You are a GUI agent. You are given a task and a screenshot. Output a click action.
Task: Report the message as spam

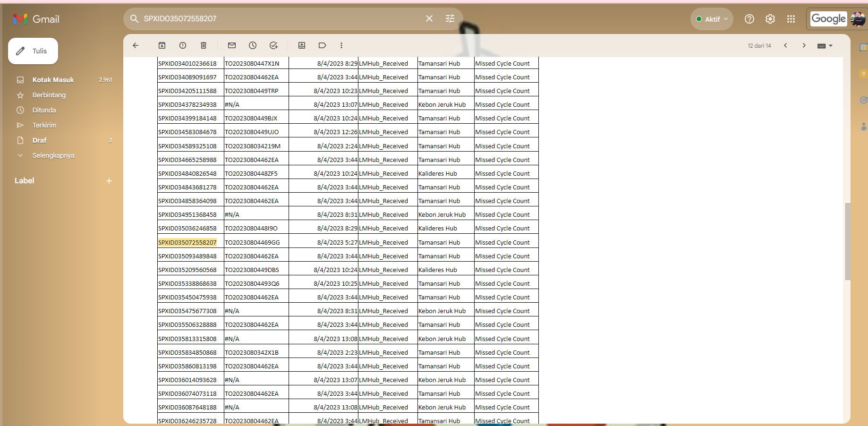(x=183, y=45)
